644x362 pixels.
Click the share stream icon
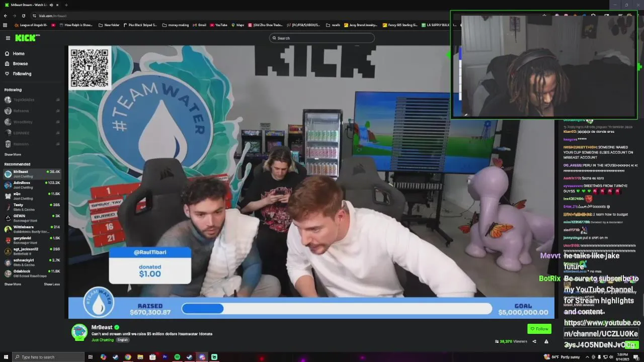[534, 341]
